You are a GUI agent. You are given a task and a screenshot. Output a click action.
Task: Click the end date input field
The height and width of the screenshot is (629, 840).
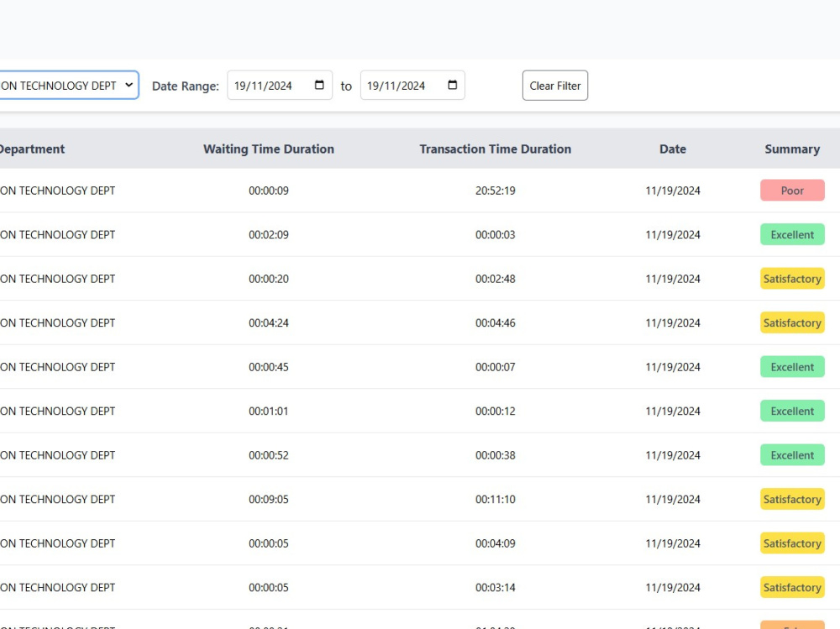pyautogui.click(x=412, y=85)
